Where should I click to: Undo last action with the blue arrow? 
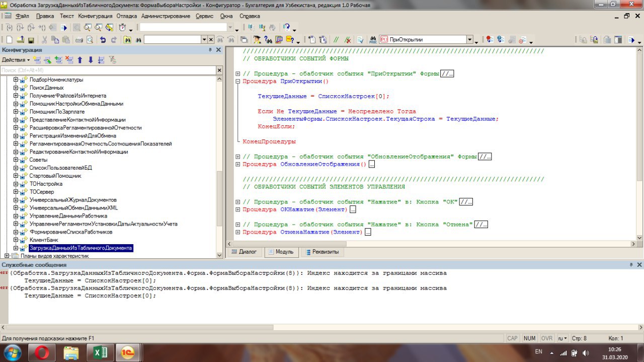[103, 40]
